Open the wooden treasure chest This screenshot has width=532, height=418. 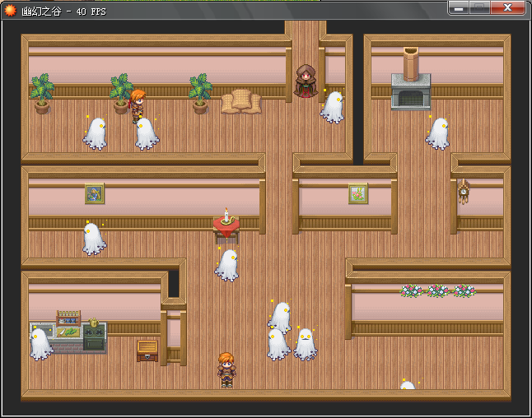point(147,351)
